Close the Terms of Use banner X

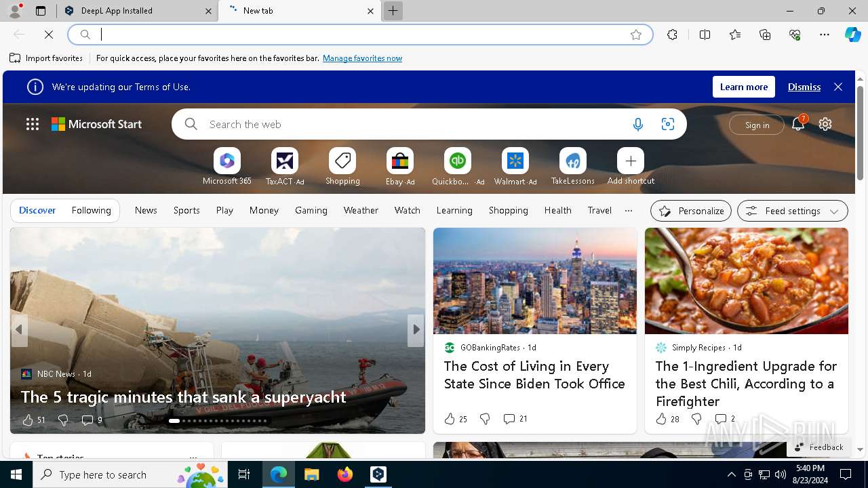(x=838, y=87)
